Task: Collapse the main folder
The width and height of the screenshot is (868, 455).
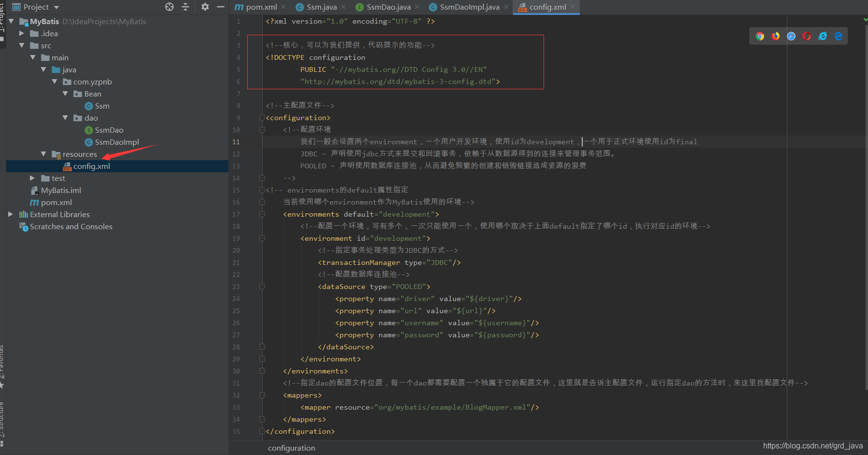Action: (33, 57)
